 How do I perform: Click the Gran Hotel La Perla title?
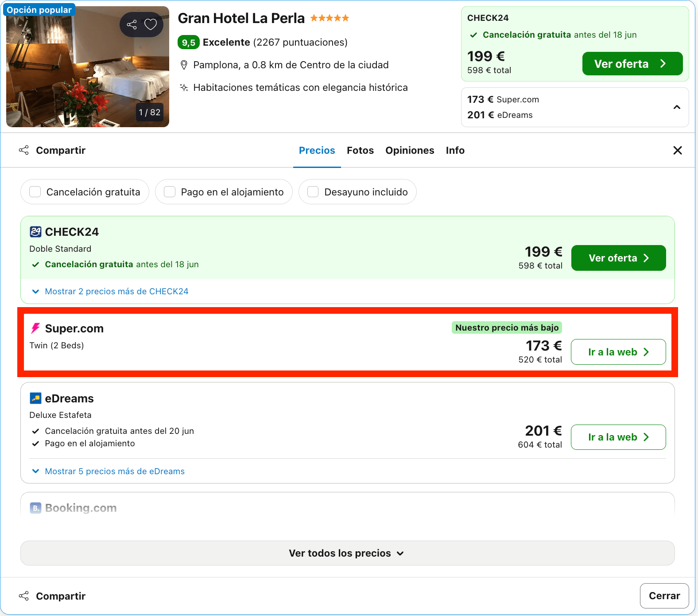241,18
